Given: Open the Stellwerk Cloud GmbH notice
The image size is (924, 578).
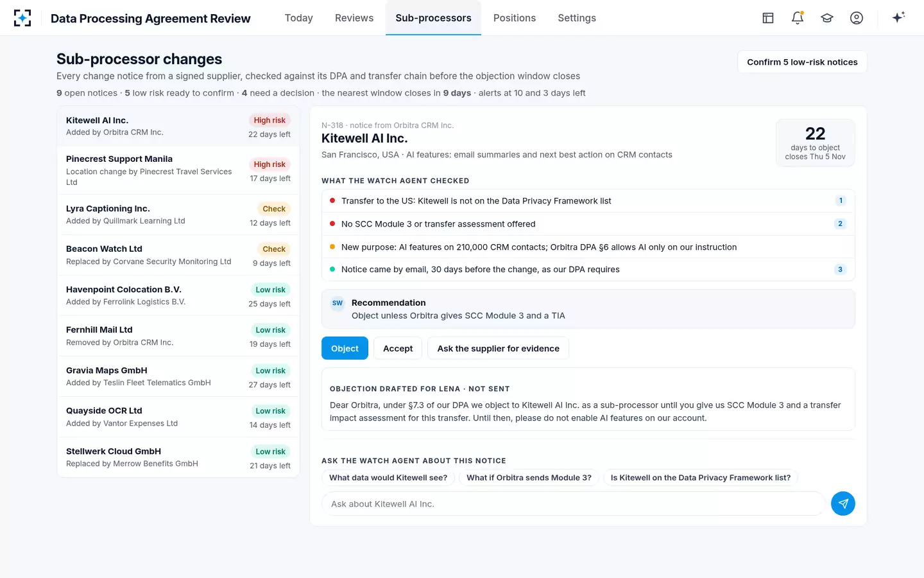Looking at the screenshot, I should click(178, 458).
